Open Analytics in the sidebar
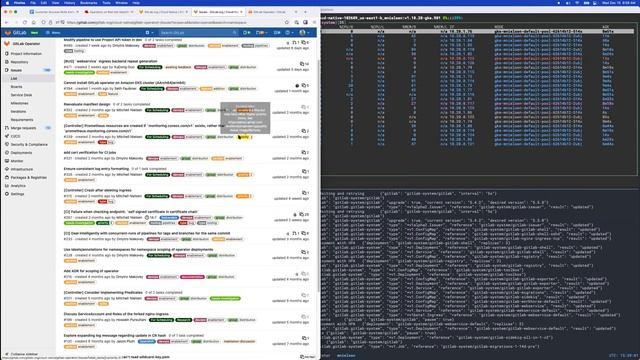Image resolution: width=640 pixels, height=360 pixels. pos(18,186)
